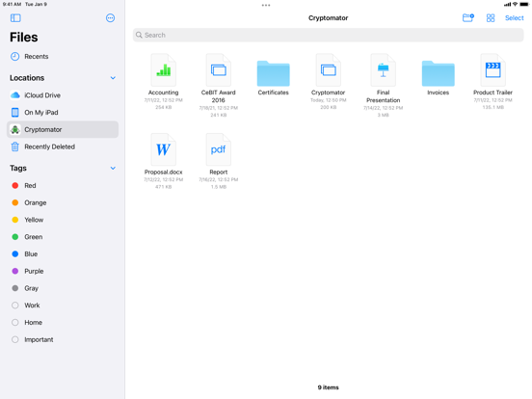
Task: Tap the Recently Deleted trash icon
Action: 14,146
